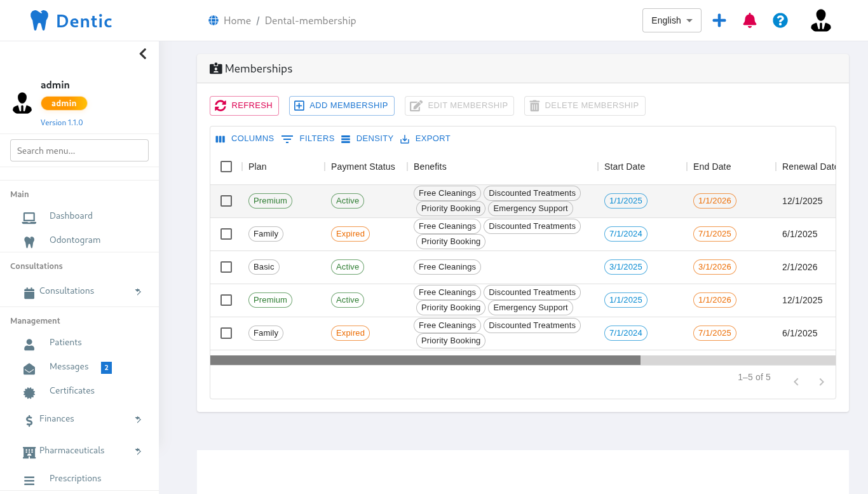Open the English language dropdown
The height and width of the screenshot is (494, 868).
click(x=672, y=20)
